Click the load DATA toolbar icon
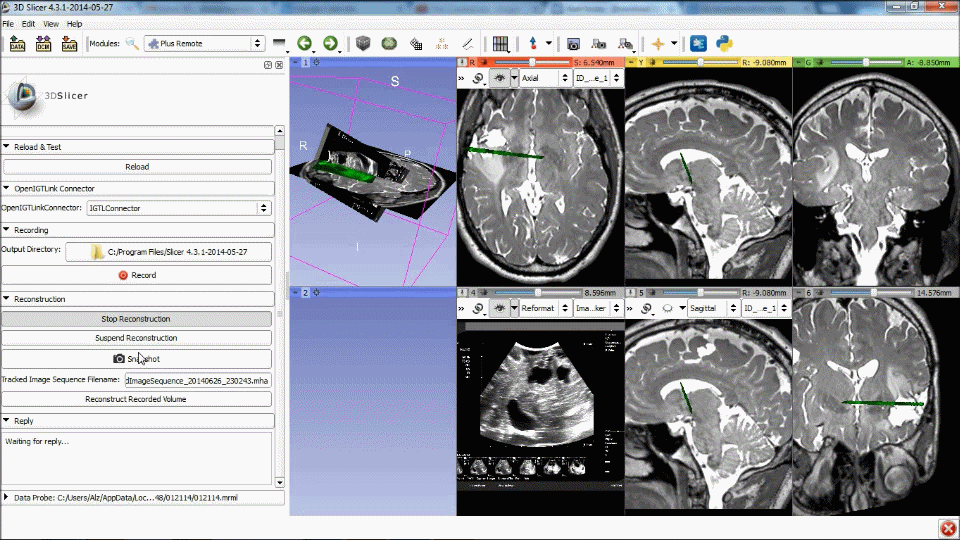The image size is (960, 540). (17, 44)
